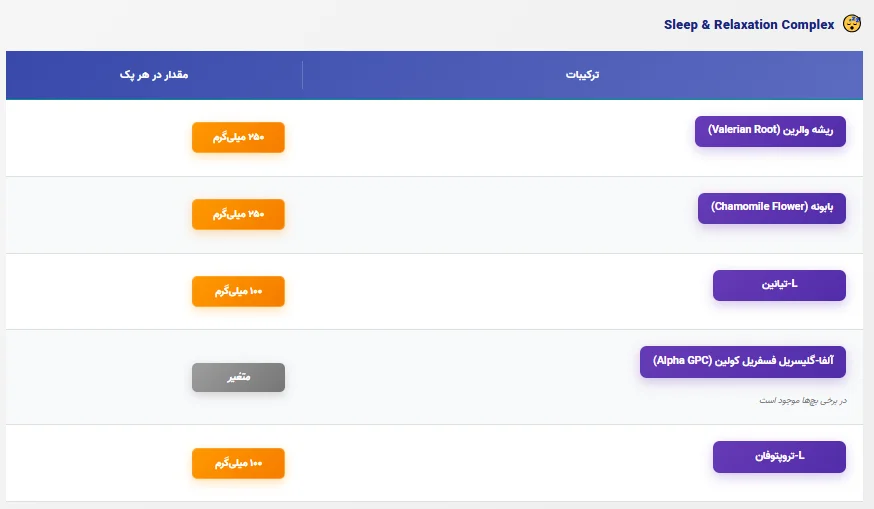Click the L-تریپتوفان ingredient badge

(x=779, y=457)
